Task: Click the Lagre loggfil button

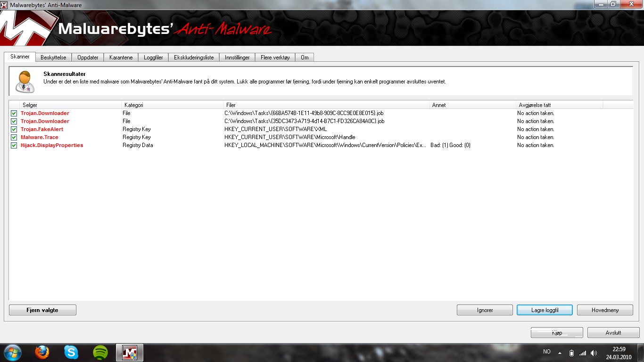Action: pyautogui.click(x=545, y=310)
